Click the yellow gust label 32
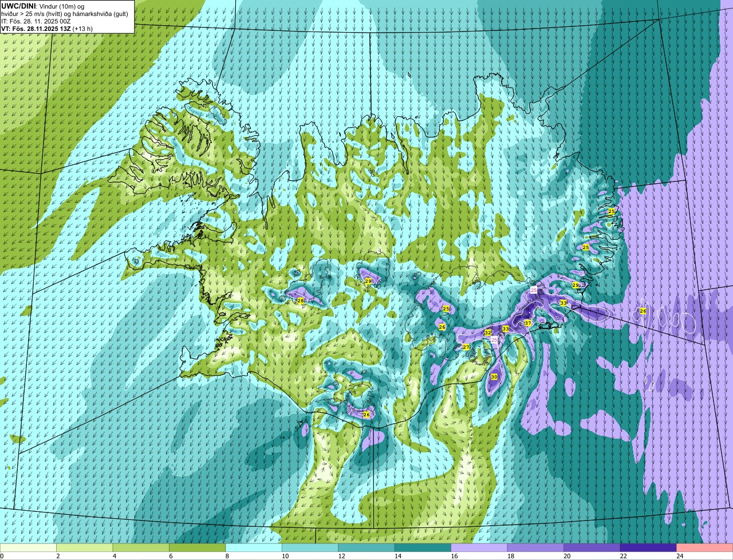The image size is (733, 560). point(488,333)
